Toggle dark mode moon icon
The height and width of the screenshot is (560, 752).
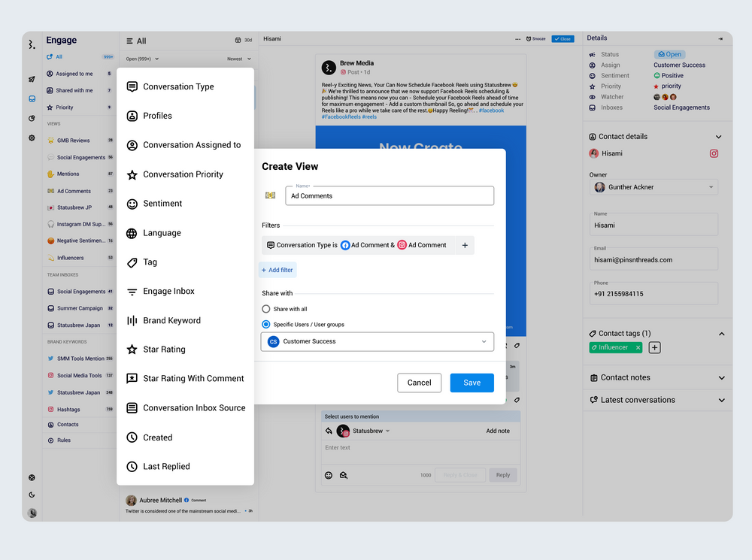[x=32, y=495]
